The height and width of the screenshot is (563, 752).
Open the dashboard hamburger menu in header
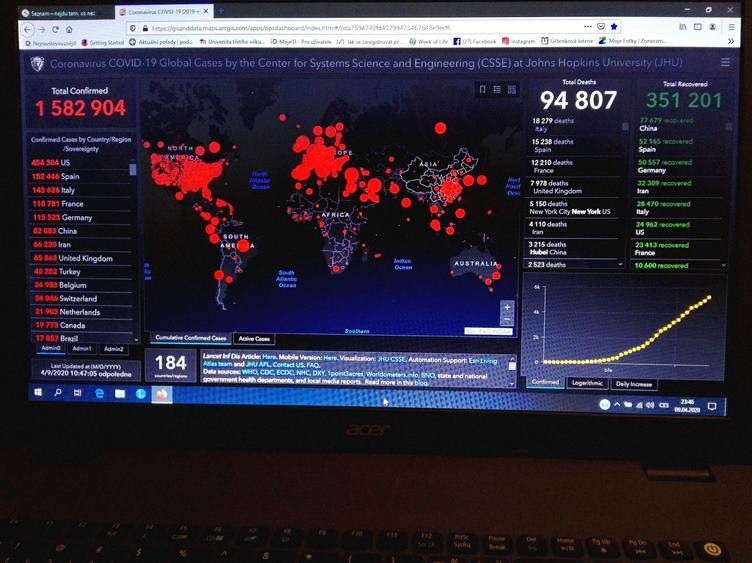(x=725, y=62)
